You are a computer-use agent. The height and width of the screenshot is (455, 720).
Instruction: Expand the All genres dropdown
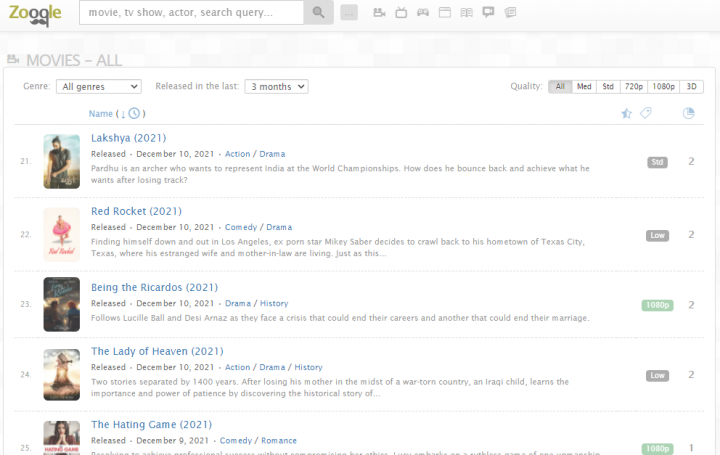98,87
